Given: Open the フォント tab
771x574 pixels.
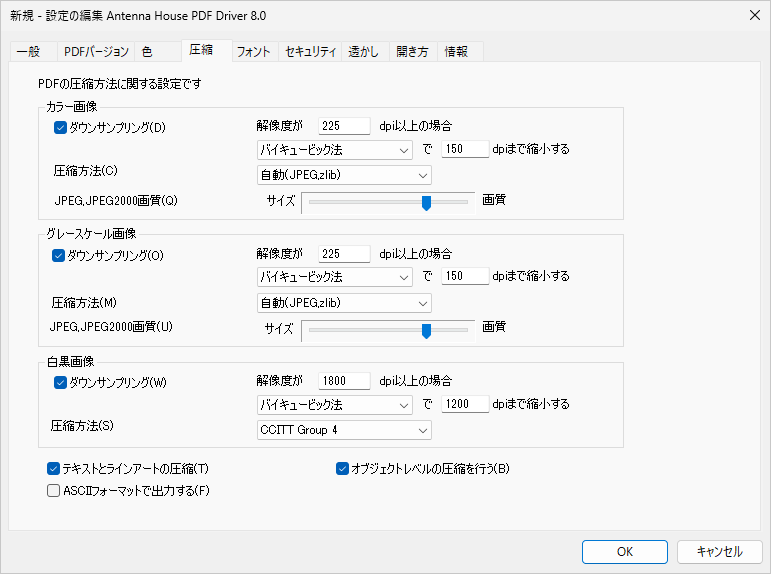Looking at the screenshot, I should [x=253, y=52].
